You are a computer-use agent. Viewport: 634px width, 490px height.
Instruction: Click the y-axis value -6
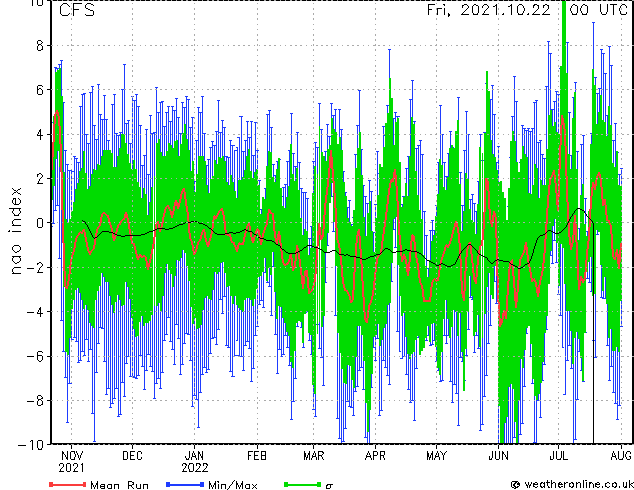point(35,356)
